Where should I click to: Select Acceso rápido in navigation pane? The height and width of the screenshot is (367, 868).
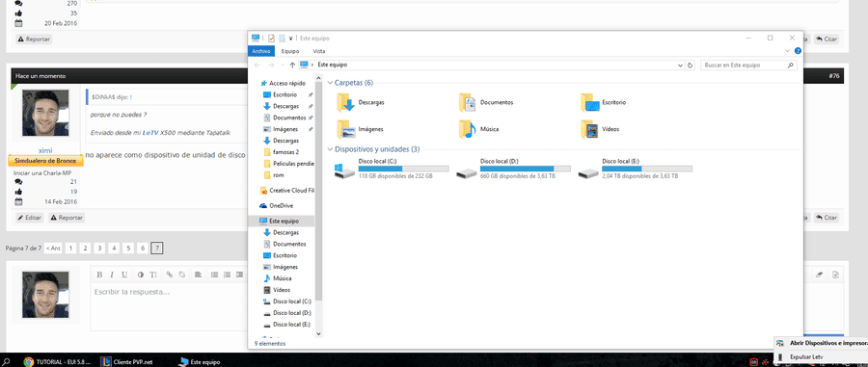pos(283,83)
